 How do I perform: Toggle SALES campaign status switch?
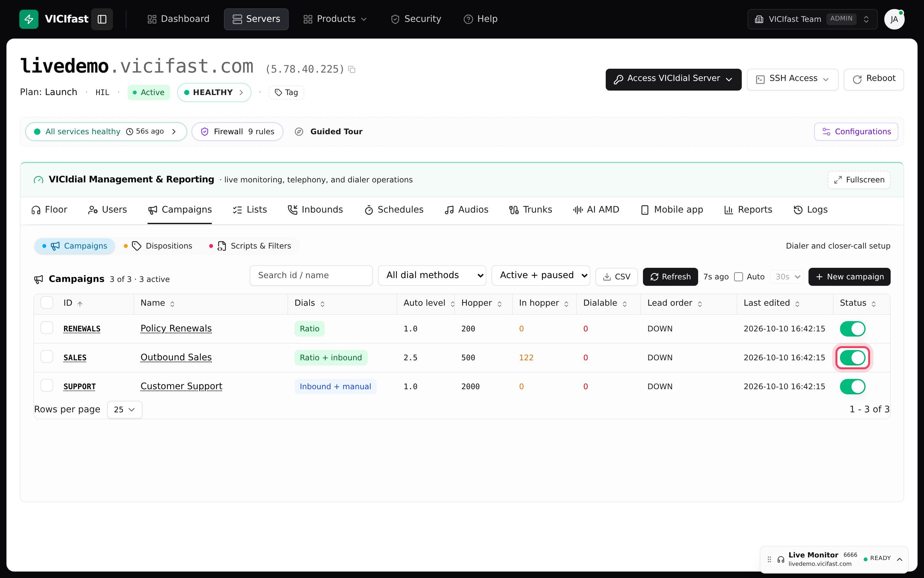coord(852,358)
